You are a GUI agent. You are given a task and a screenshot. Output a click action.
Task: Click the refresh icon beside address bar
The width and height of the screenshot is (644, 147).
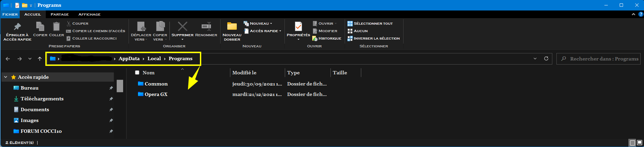pos(546,58)
